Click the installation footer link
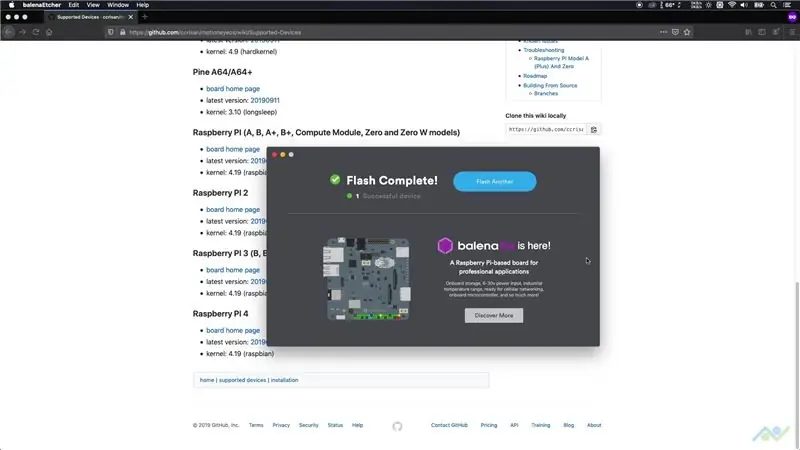 pos(284,380)
